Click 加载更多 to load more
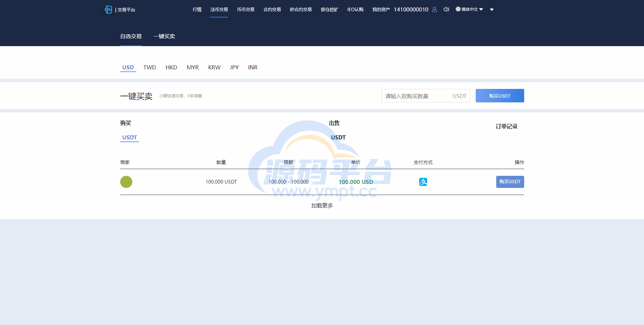 coord(322,206)
